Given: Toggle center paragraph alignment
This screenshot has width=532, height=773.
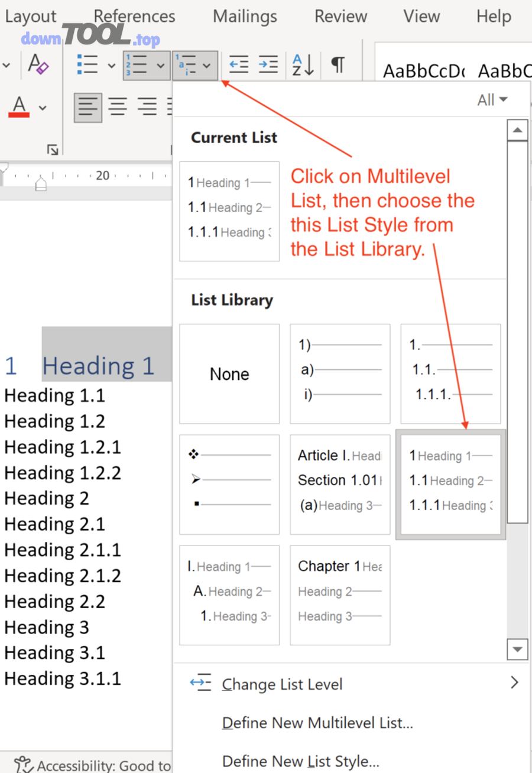Looking at the screenshot, I should (x=117, y=107).
